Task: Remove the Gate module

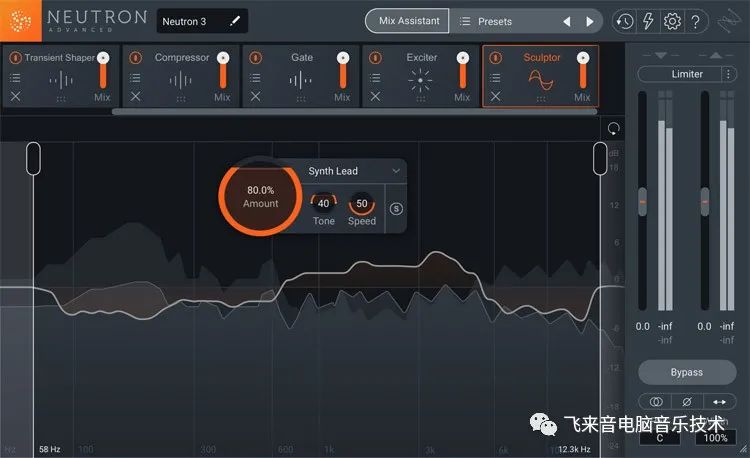Action: [x=255, y=97]
